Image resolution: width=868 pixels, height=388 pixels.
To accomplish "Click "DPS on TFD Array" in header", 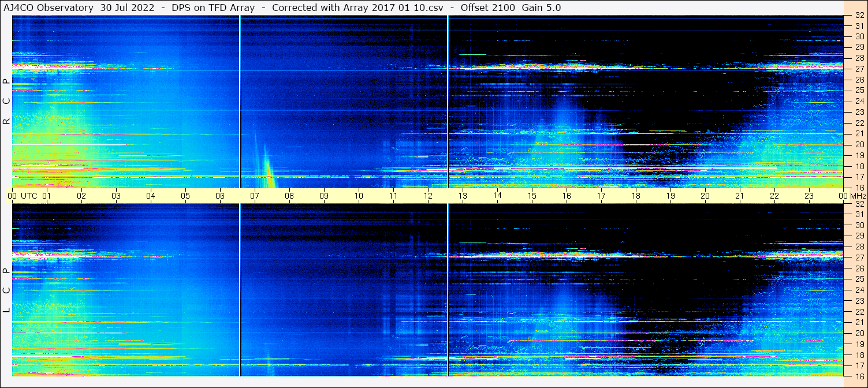I will point(213,8).
